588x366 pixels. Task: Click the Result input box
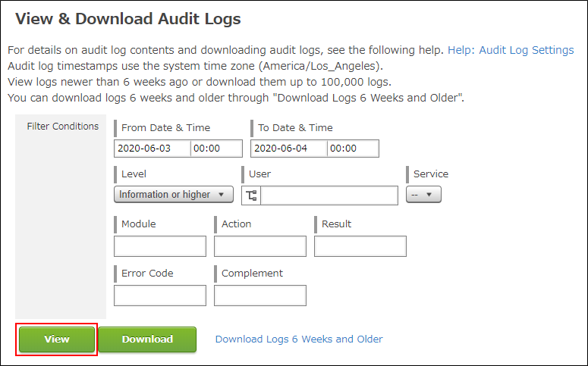point(360,246)
